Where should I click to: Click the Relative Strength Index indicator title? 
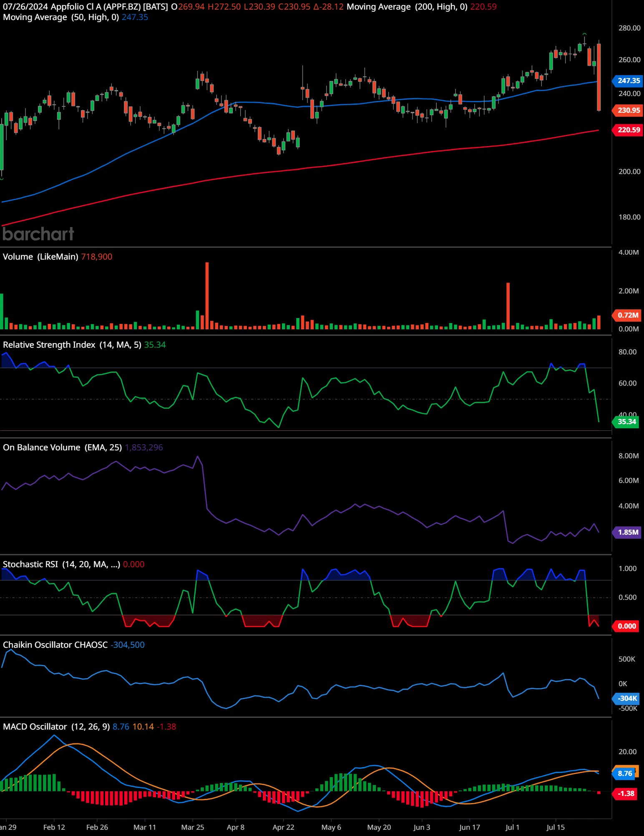(72, 345)
